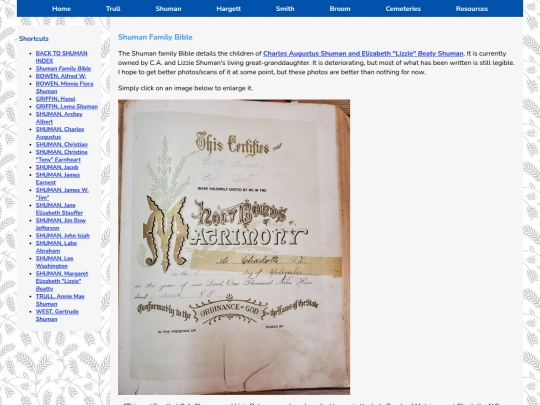The width and height of the screenshot is (540, 405).
Task: Go to BOWEN, Minnie Flora Shuman
Action: tap(64, 87)
